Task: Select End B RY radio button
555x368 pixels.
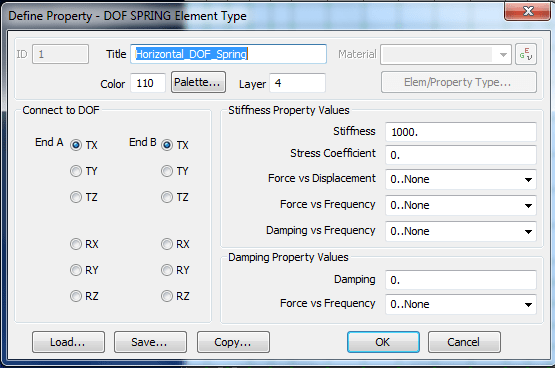Action: 167,270
